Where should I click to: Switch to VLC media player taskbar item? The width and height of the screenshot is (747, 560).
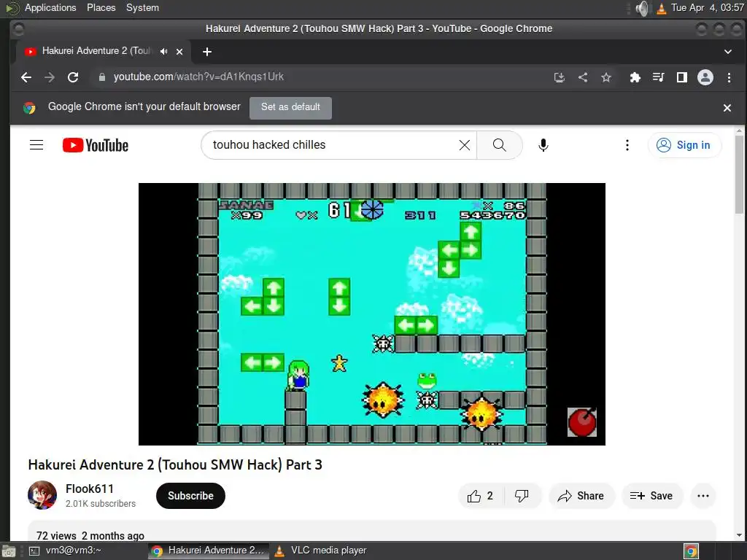point(328,551)
